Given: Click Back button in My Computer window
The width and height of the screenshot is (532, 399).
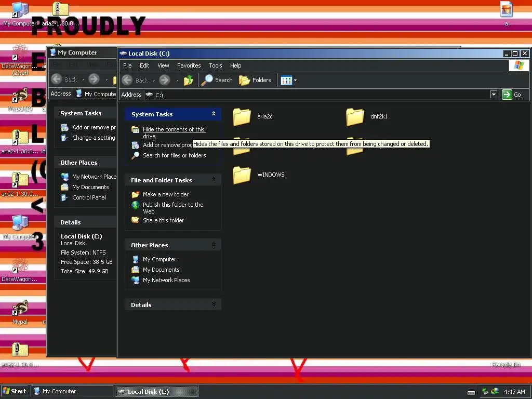Looking at the screenshot, I should click(x=64, y=79).
